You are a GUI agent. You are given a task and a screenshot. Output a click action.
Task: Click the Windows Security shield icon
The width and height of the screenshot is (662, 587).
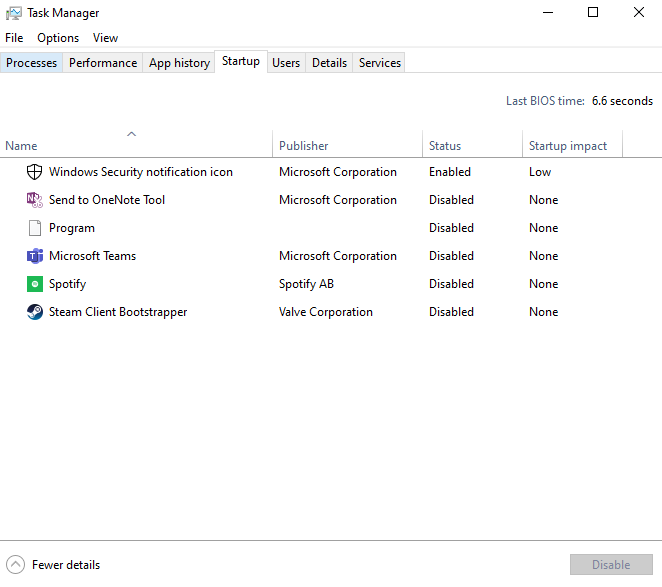tap(34, 172)
